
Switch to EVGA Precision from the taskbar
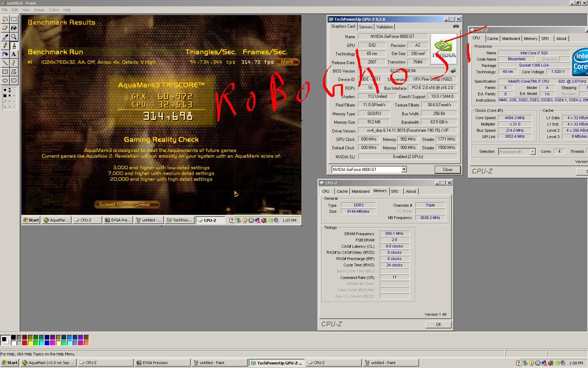pyautogui.click(x=162, y=363)
